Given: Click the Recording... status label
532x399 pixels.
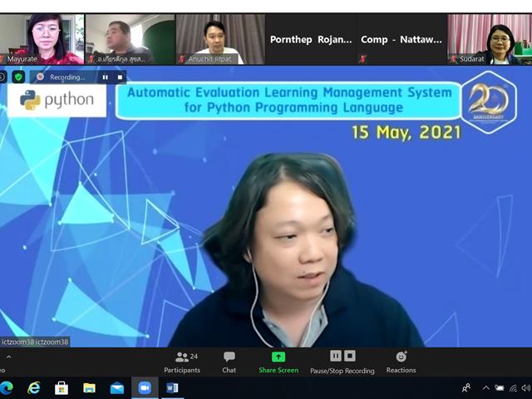Looking at the screenshot, I should pos(67,77).
